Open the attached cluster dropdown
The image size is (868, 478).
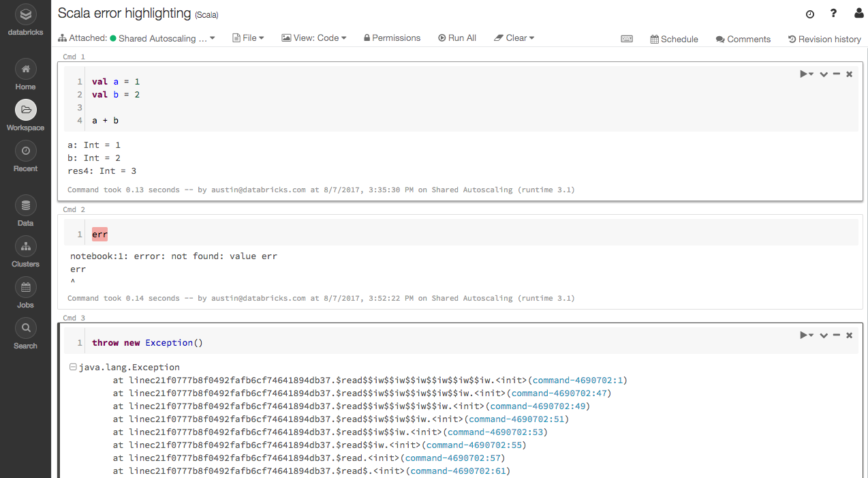[x=162, y=38]
